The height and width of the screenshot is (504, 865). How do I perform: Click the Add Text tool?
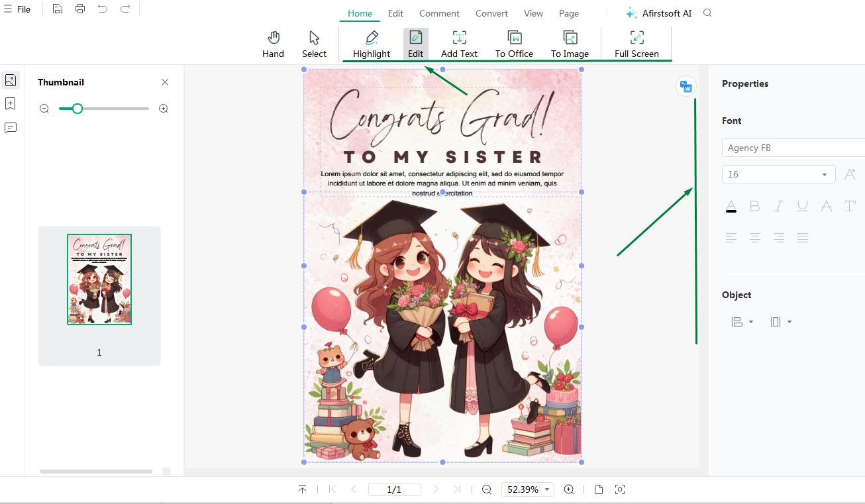[x=459, y=44]
